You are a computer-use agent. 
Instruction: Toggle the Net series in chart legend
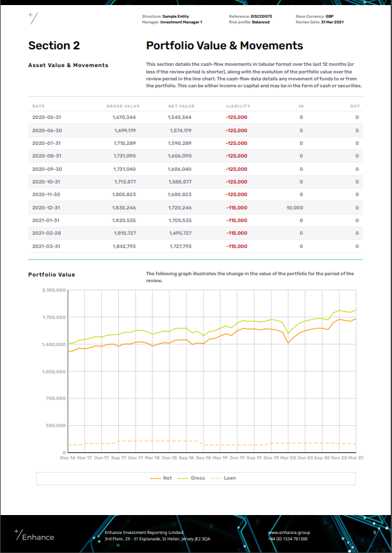click(x=161, y=478)
